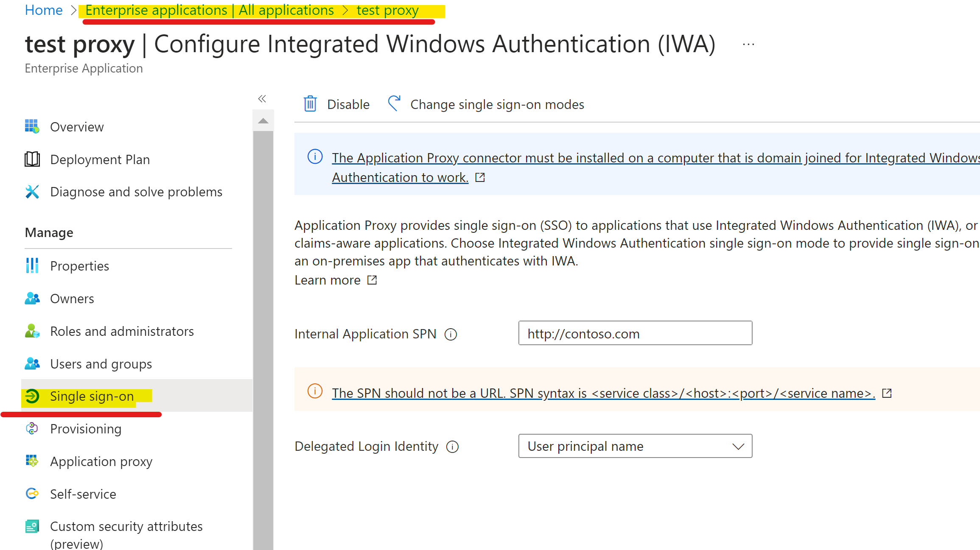Click the info icon next to Internal Application SPN
This screenshot has height=550, width=980.
click(x=451, y=335)
